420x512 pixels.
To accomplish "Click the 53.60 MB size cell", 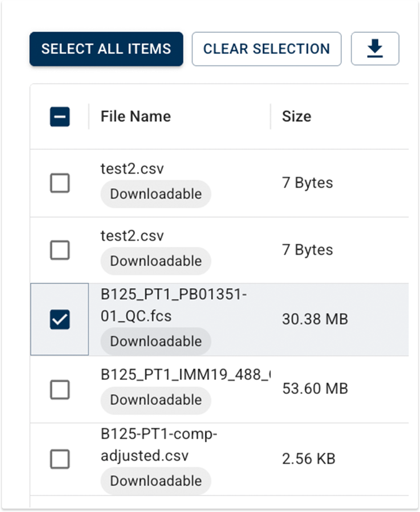I will [315, 389].
